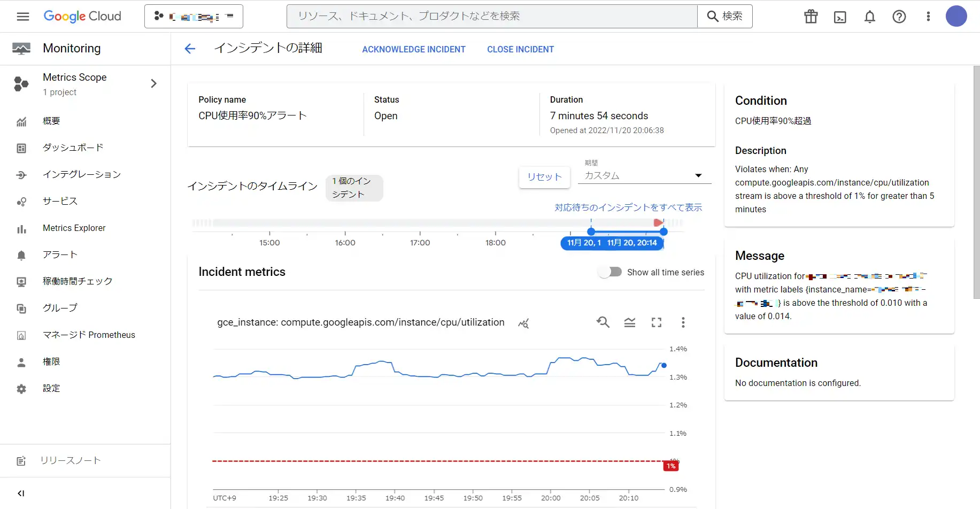Toggle the chart legend icon
The height and width of the screenshot is (509, 980).
pos(630,322)
